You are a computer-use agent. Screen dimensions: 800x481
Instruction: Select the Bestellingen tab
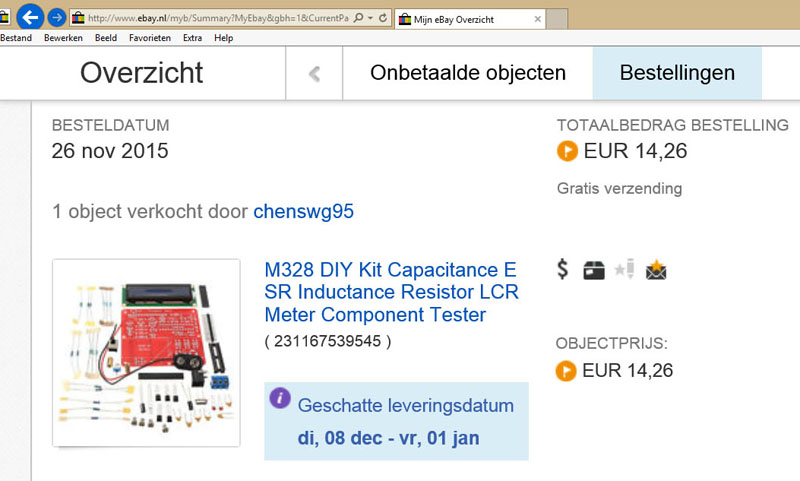(677, 73)
